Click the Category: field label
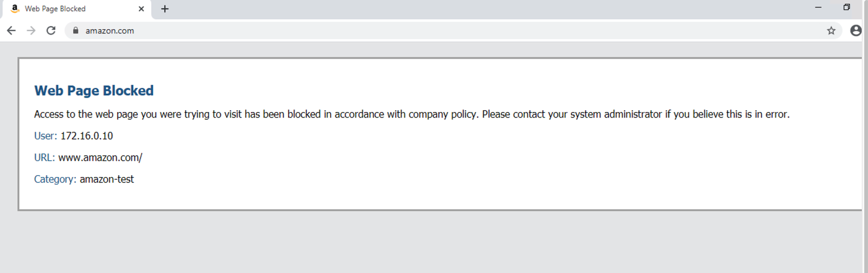 point(55,179)
